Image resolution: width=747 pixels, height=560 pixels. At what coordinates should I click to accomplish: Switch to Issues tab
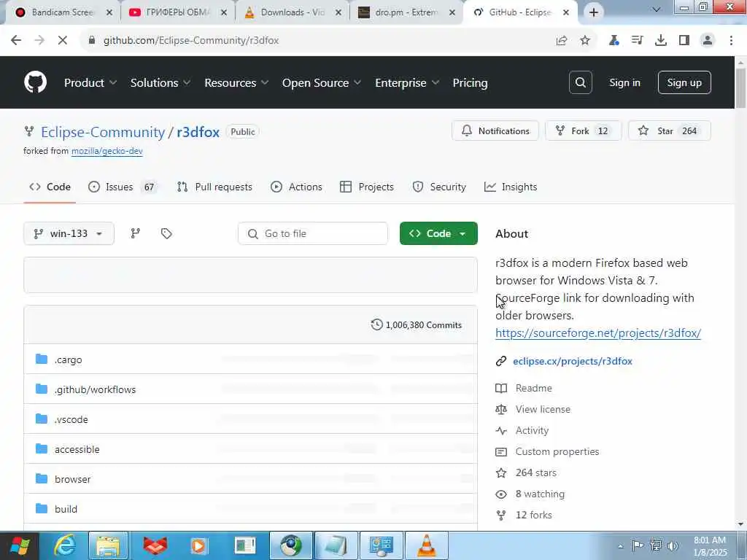pos(123,187)
